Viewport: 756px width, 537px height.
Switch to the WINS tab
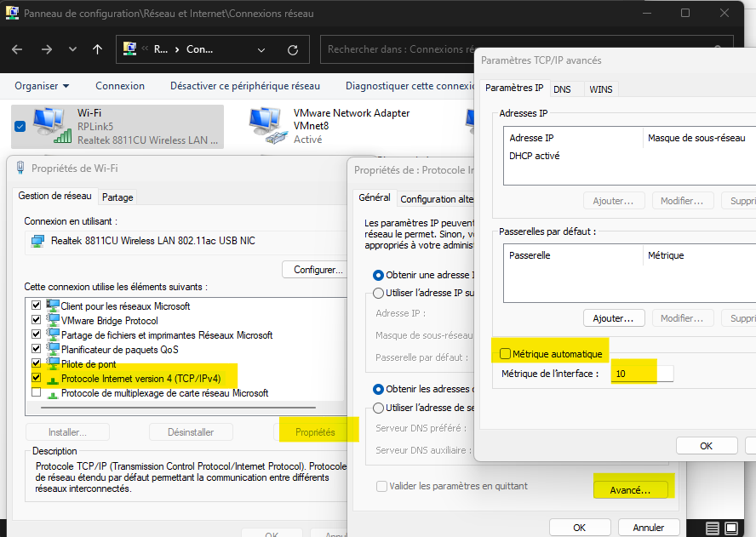[x=601, y=89]
